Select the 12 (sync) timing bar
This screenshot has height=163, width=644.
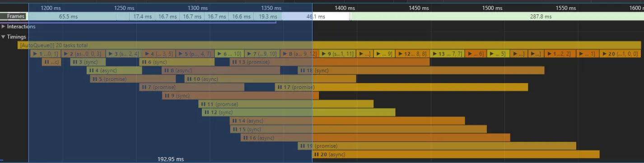(299, 112)
